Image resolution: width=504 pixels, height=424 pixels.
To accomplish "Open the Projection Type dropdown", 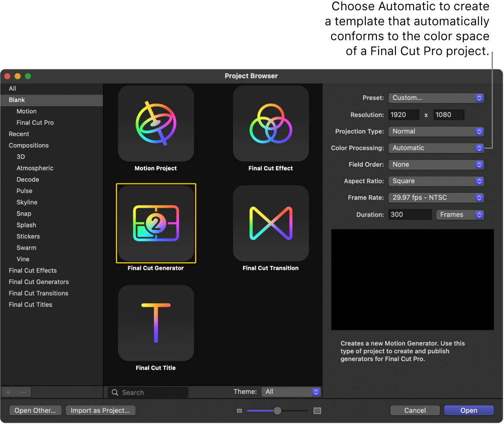I will 436,131.
